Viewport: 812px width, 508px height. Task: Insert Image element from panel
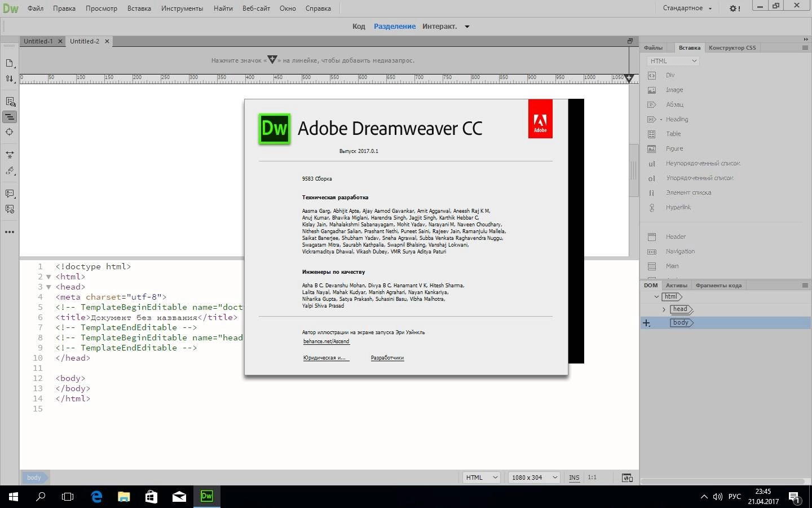coord(674,90)
